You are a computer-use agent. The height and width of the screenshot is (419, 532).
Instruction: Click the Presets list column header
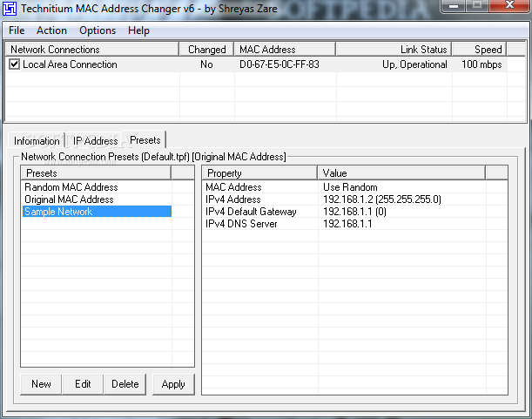(x=96, y=173)
